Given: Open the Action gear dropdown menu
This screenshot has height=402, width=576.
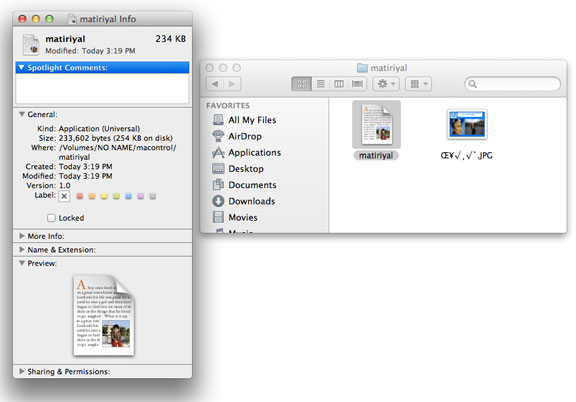Looking at the screenshot, I should [386, 84].
